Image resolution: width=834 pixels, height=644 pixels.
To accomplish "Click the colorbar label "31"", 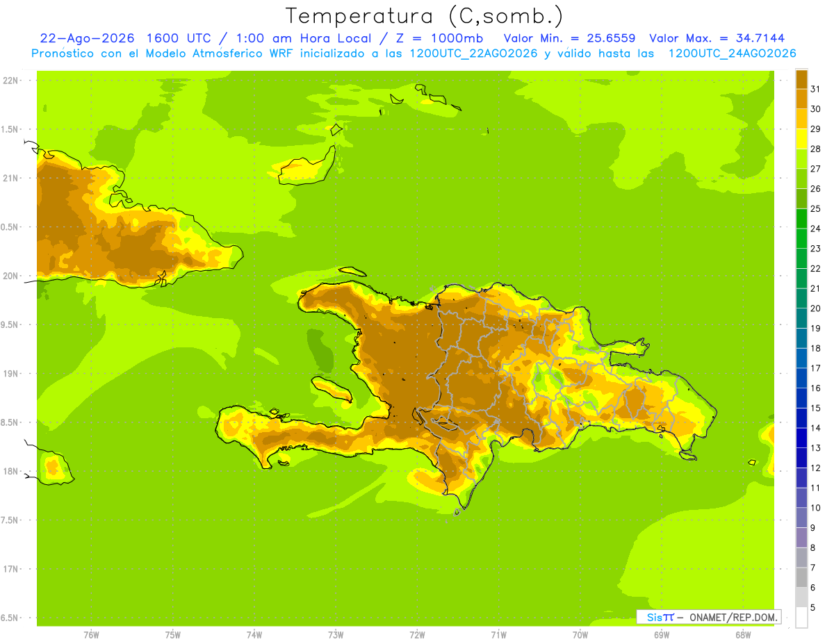I will [x=815, y=89].
